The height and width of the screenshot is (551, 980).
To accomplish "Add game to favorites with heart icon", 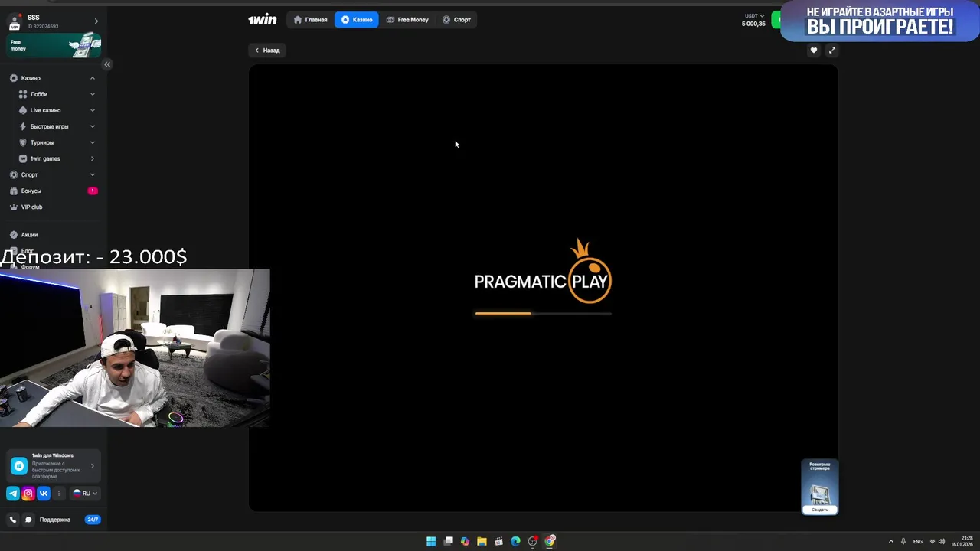I will point(814,51).
